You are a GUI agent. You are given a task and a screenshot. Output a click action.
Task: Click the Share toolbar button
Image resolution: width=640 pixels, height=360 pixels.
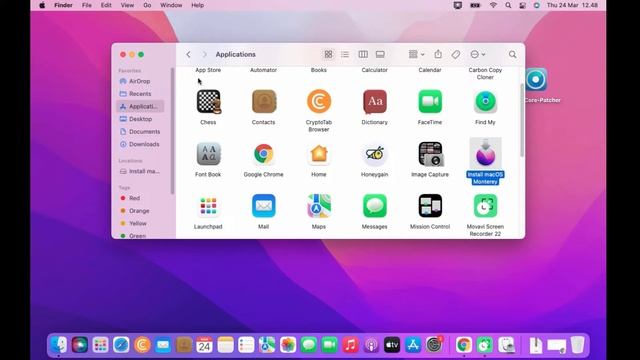click(x=438, y=54)
